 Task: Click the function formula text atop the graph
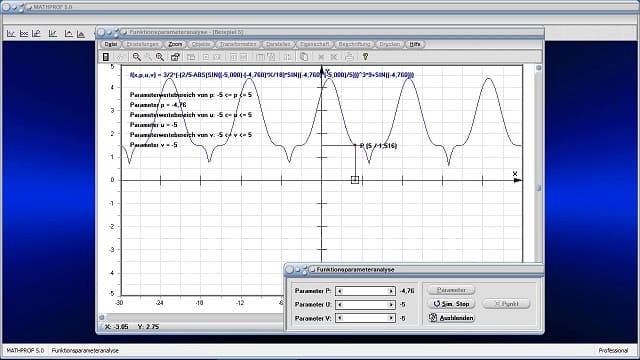point(272,75)
